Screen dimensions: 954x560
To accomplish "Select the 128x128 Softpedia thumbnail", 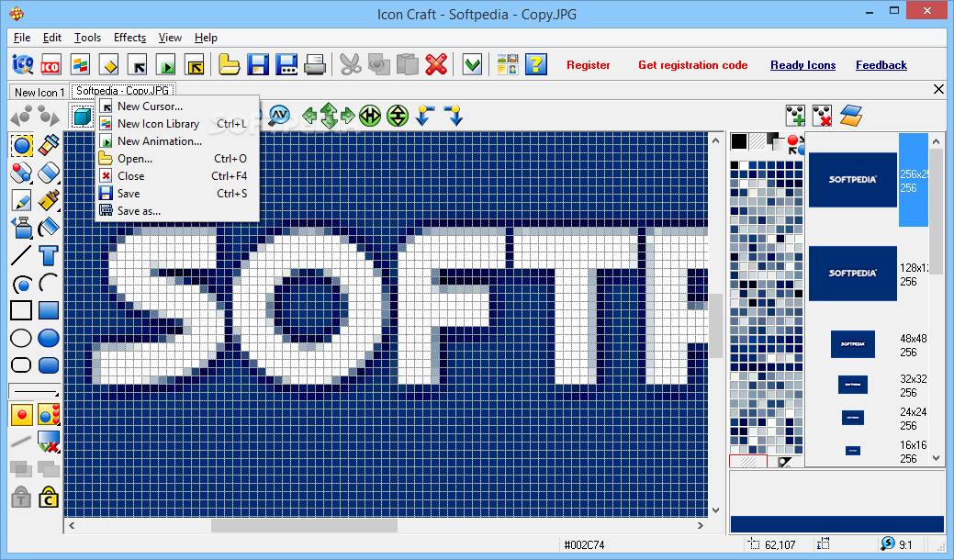I will 852,273.
